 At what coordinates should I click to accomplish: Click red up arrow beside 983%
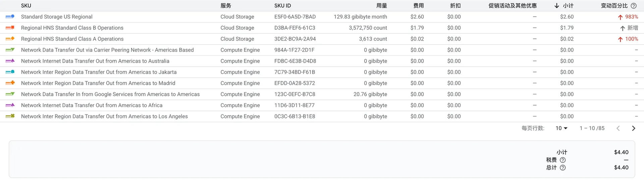(x=620, y=17)
